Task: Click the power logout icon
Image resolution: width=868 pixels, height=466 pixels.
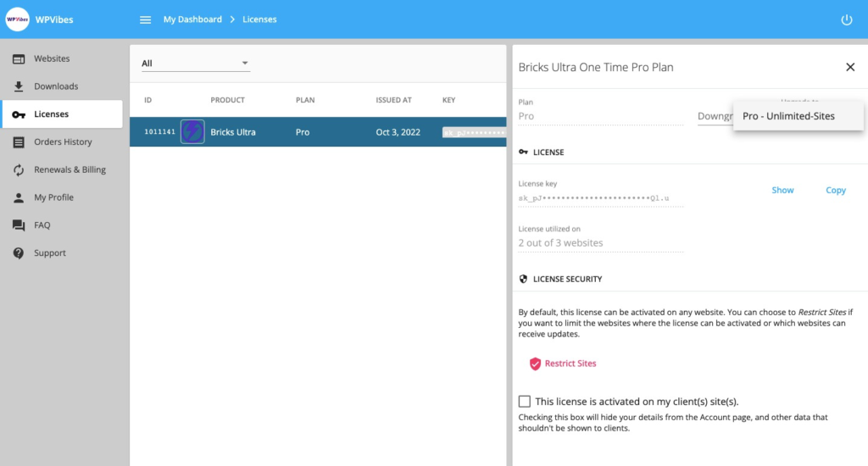Action: [847, 20]
